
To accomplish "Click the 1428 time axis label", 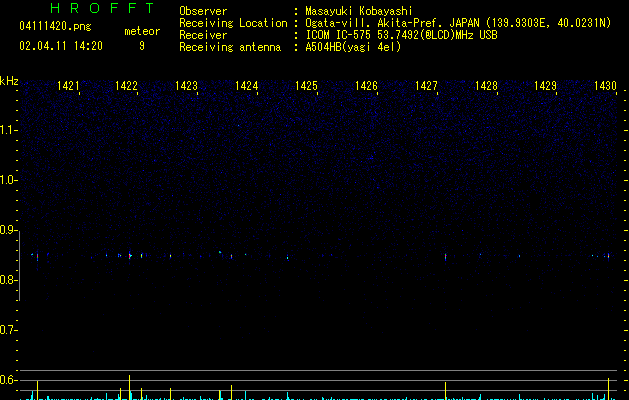I will click(486, 85).
